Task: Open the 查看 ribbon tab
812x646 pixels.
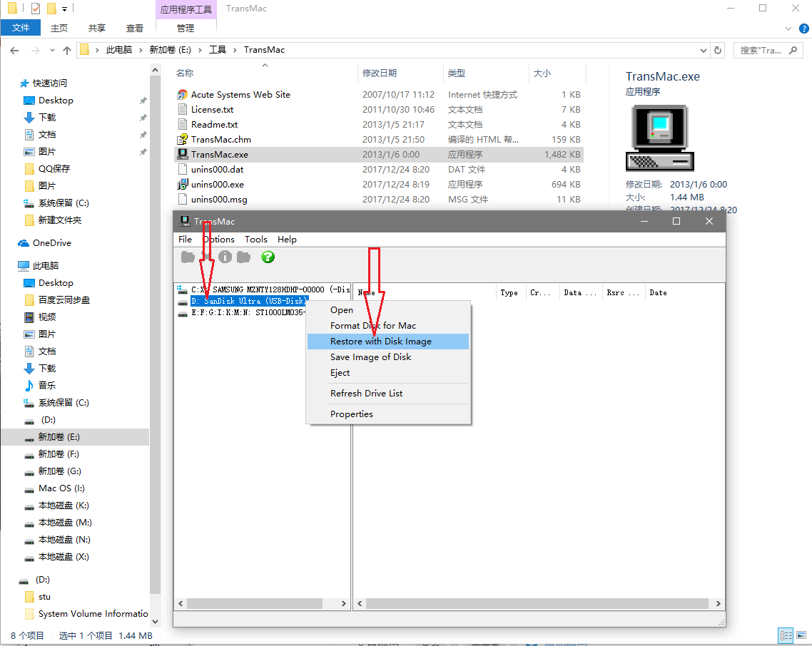Action: [135, 28]
